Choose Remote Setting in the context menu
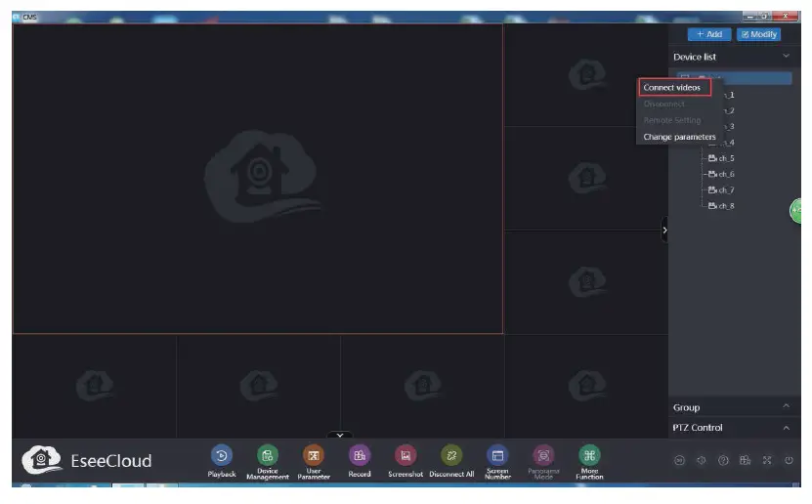The image size is (812, 504). (671, 120)
